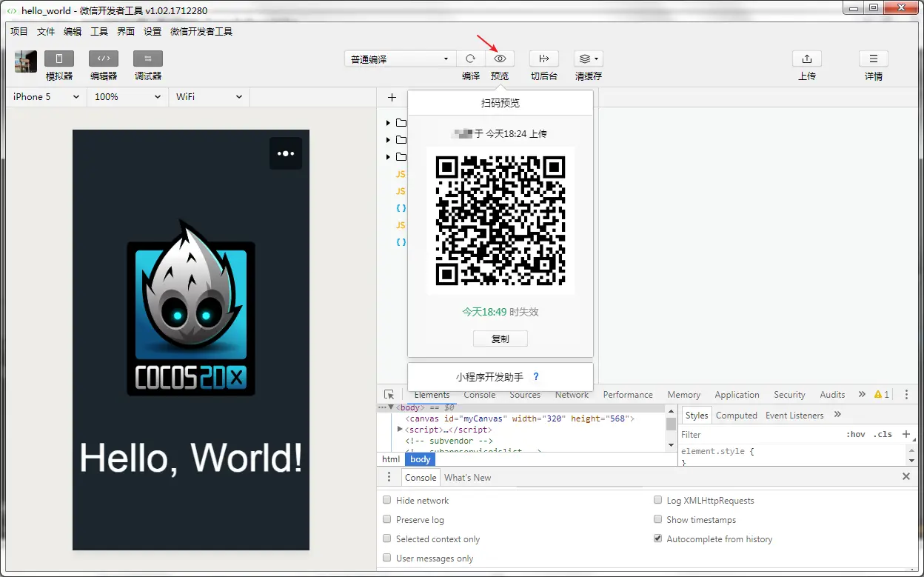Click the 编译 compile refresh icon
Image resolution: width=924 pixels, height=577 pixels.
pyautogui.click(x=470, y=59)
